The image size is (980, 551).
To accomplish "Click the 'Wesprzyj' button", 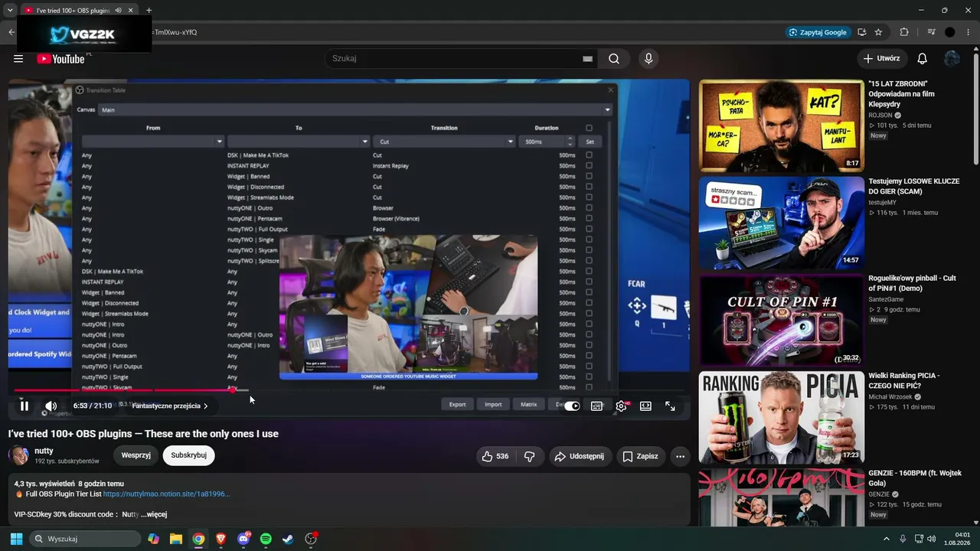I will point(136,455).
